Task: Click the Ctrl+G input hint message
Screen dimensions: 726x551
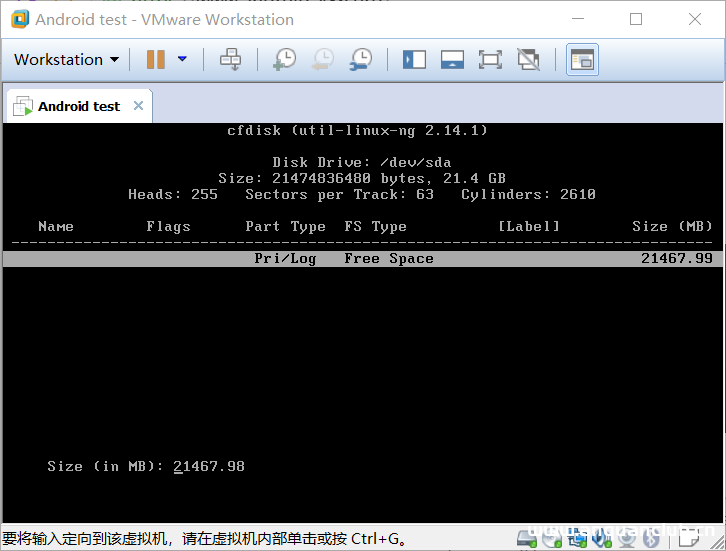Action: [204, 538]
